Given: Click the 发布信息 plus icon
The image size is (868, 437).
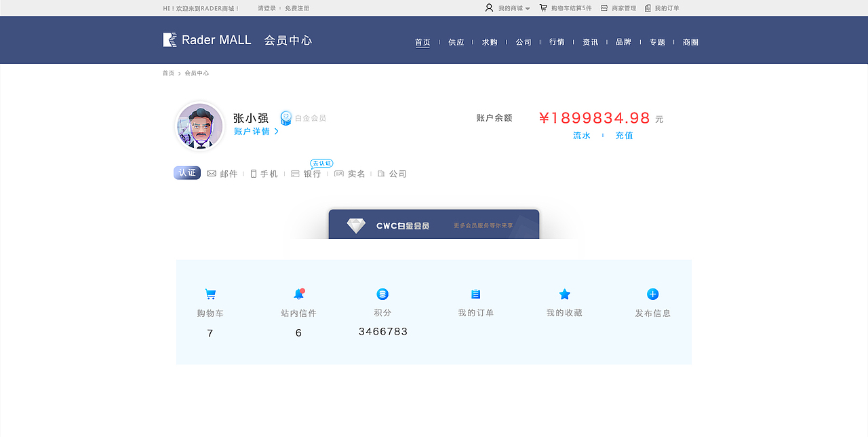Looking at the screenshot, I should (652, 294).
